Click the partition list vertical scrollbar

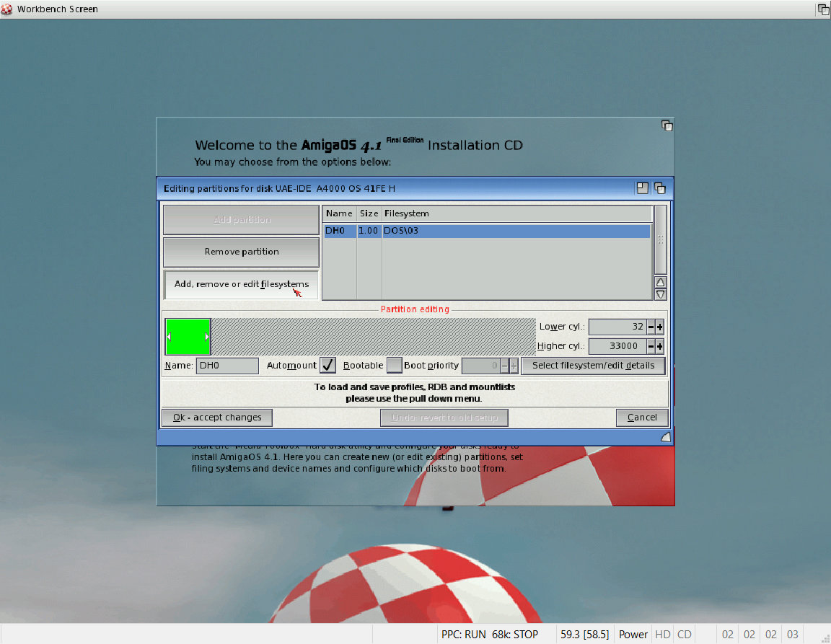coord(660,239)
